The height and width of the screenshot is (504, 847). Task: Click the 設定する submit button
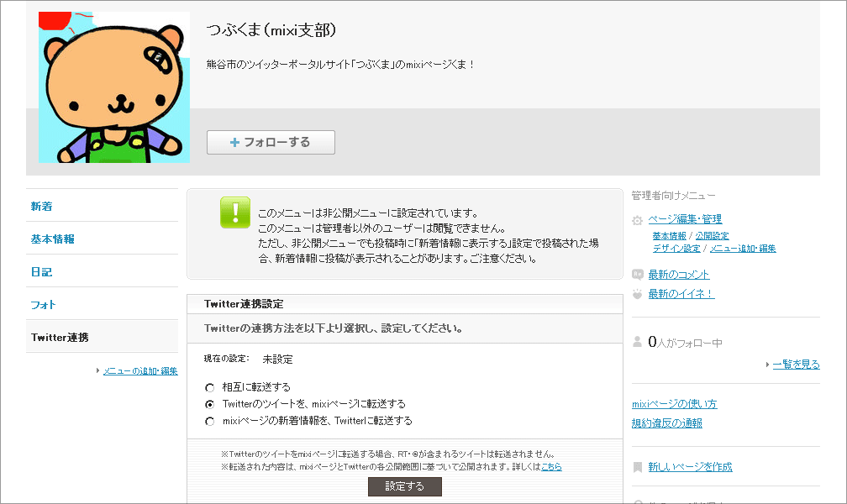tap(405, 486)
